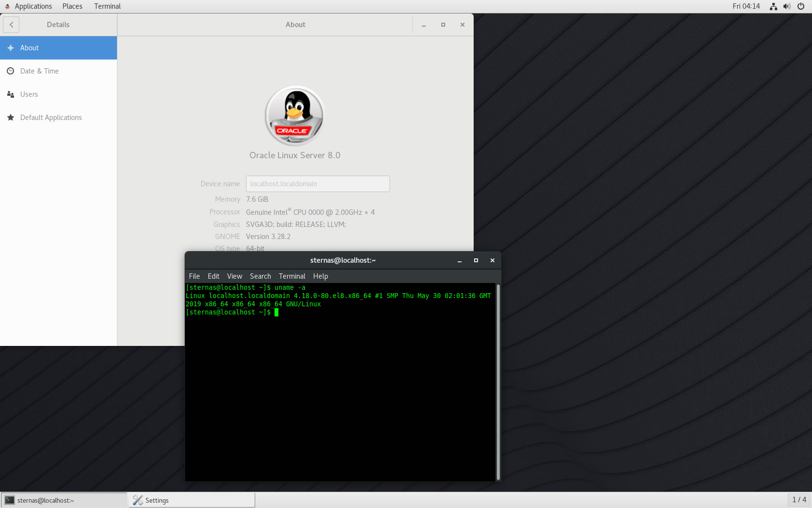The width and height of the screenshot is (812, 508).
Task: Open the Applications menu in top bar
Action: [x=33, y=6]
